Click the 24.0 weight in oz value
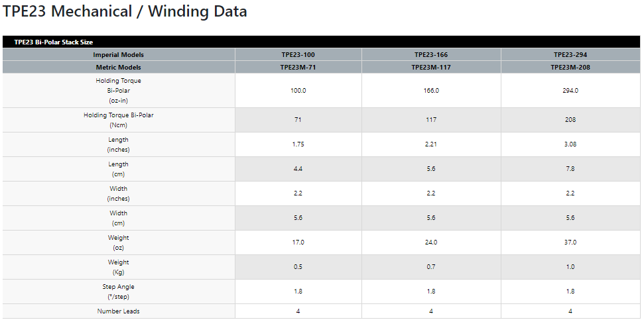 (x=431, y=242)
